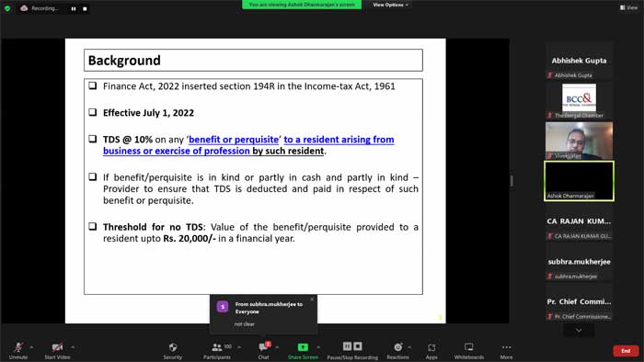Expand audio options arrow beside Unmute
The width and height of the screenshot is (644, 362).
point(32,347)
